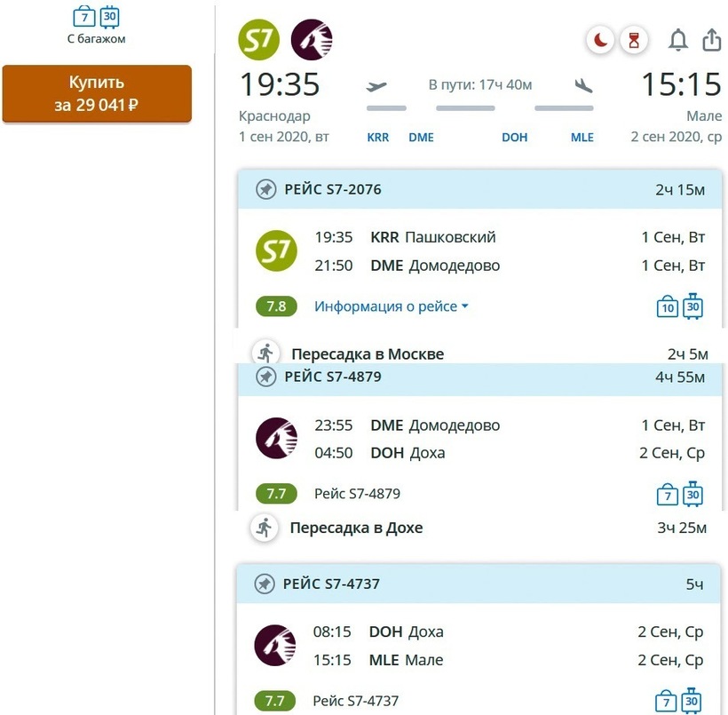Click the notification bell icon
Viewport: 728px width, 715px height.
point(677,40)
